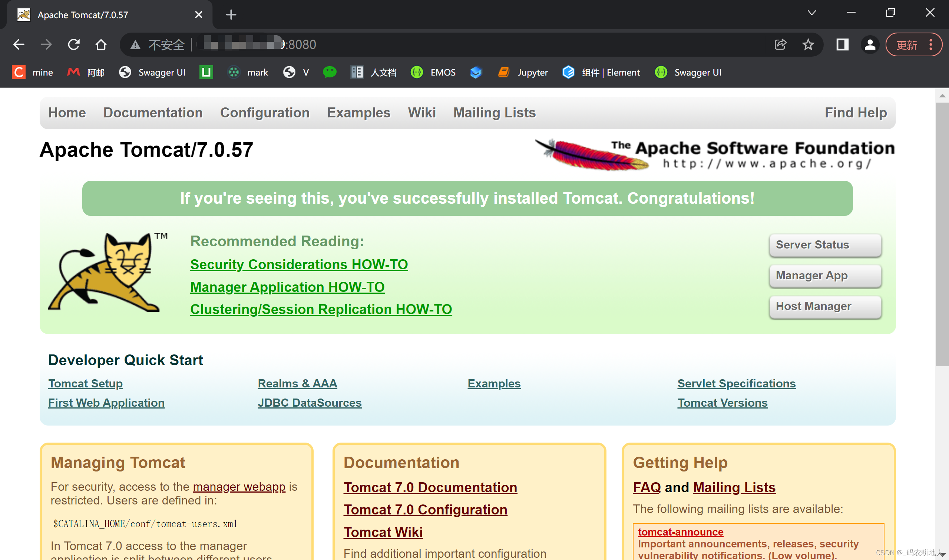The image size is (949, 560).
Task: Click the not-secure warning icon
Action: [x=135, y=45]
